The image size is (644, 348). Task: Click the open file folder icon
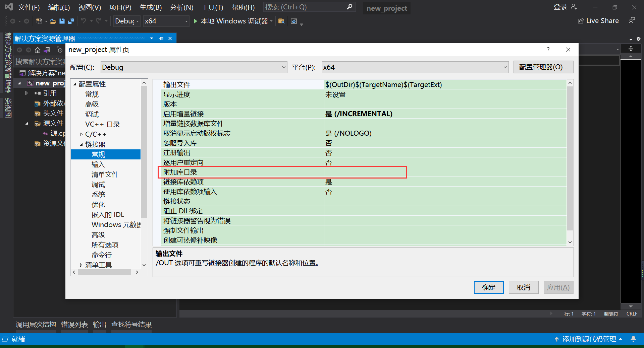pyautogui.click(x=53, y=21)
